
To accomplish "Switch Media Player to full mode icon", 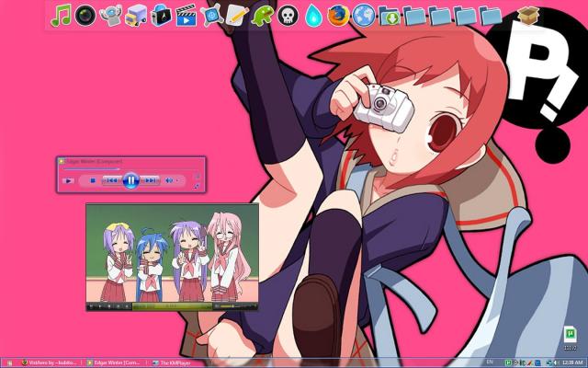I will 197,186.
